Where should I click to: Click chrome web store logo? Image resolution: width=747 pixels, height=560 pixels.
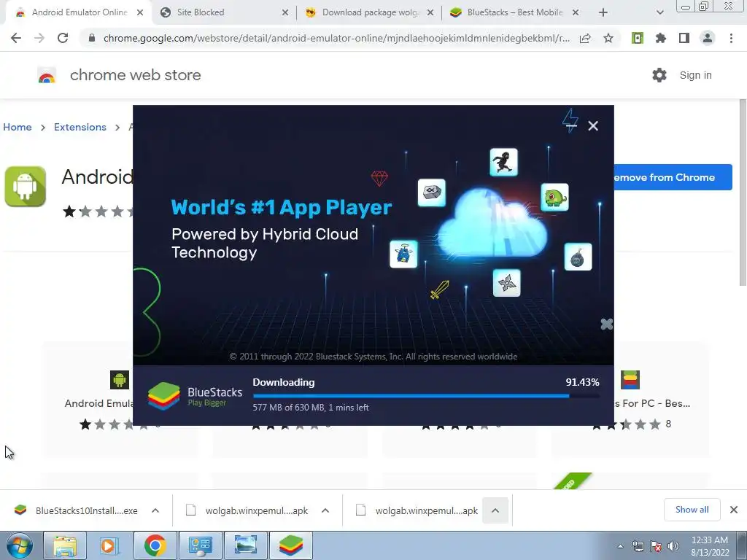point(119,75)
